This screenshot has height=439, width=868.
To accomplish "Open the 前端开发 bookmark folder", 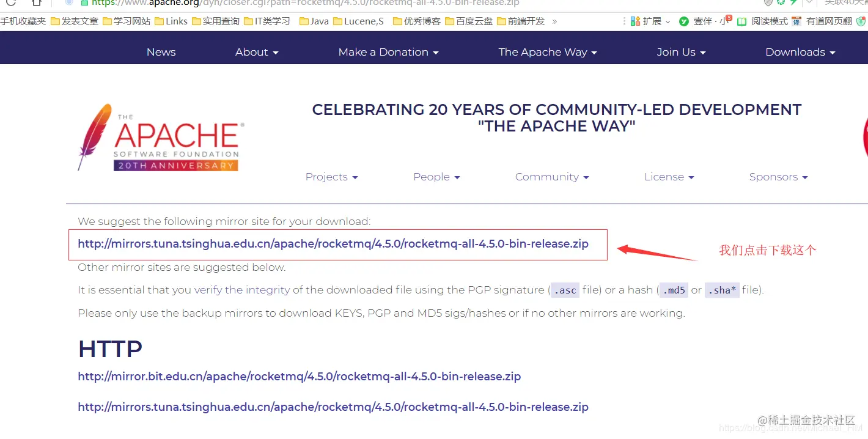I will [521, 21].
